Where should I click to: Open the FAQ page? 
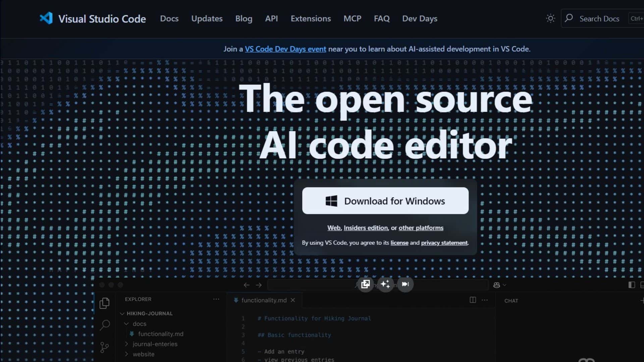coord(382,18)
